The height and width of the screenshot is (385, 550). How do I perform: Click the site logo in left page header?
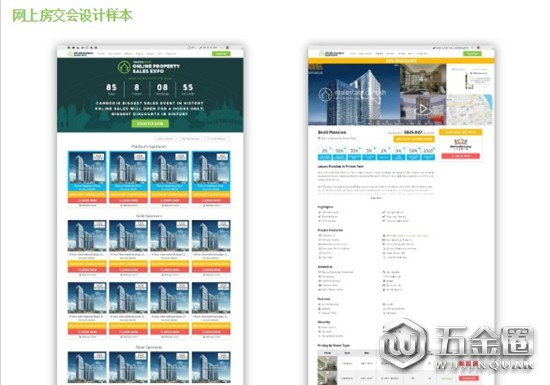click(x=81, y=54)
